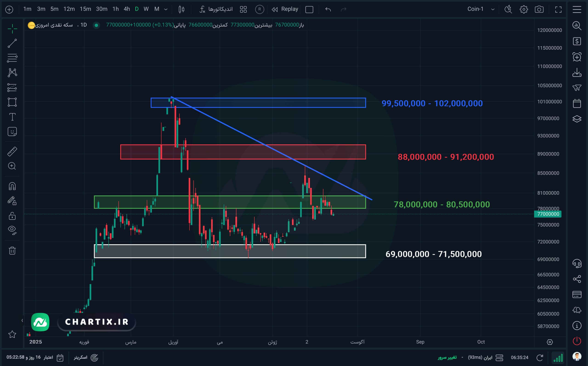The image size is (588, 366).
Task: Click the 77000000 current price label
Action: [x=548, y=214]
